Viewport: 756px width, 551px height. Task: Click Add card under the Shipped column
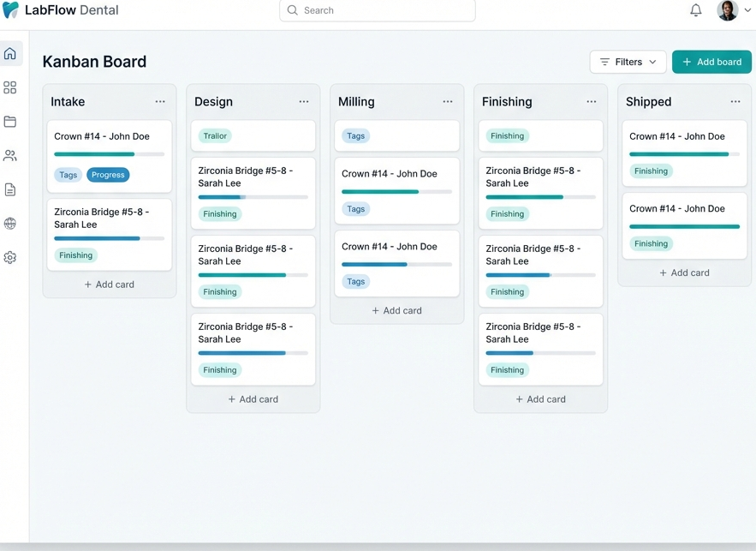pyautogui.click(x=684, y=273)
